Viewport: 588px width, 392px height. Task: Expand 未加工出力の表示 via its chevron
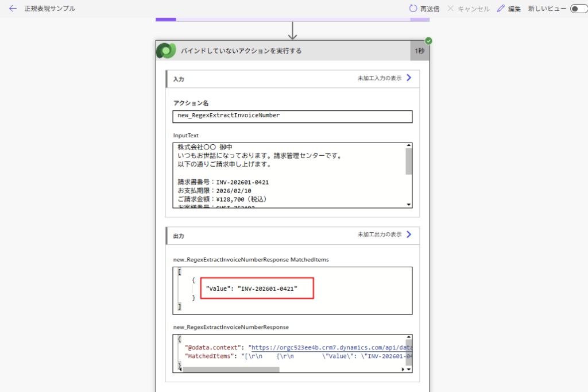tap(409, 235)
